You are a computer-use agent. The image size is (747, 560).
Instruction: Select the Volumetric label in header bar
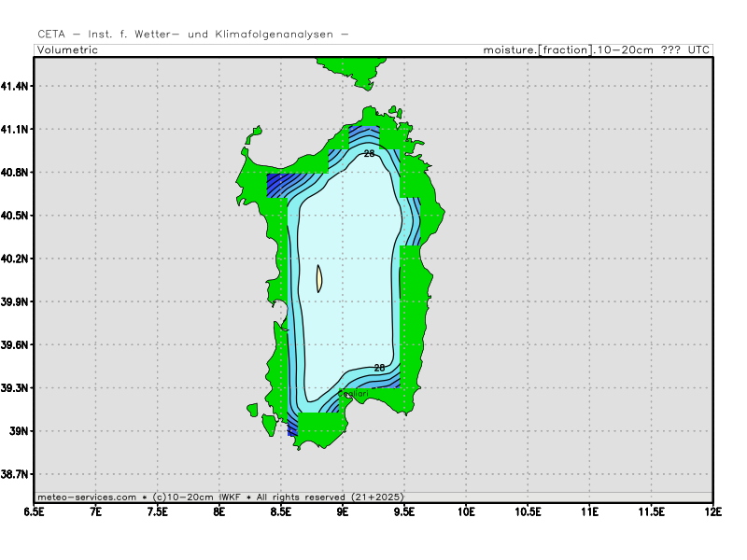[x=67, y=49]
